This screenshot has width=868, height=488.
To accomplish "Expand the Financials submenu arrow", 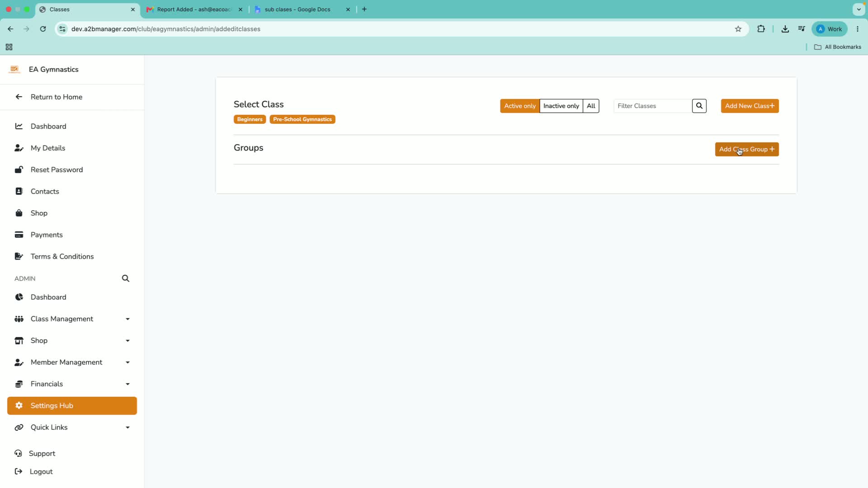I will click(x=127, y=384).
